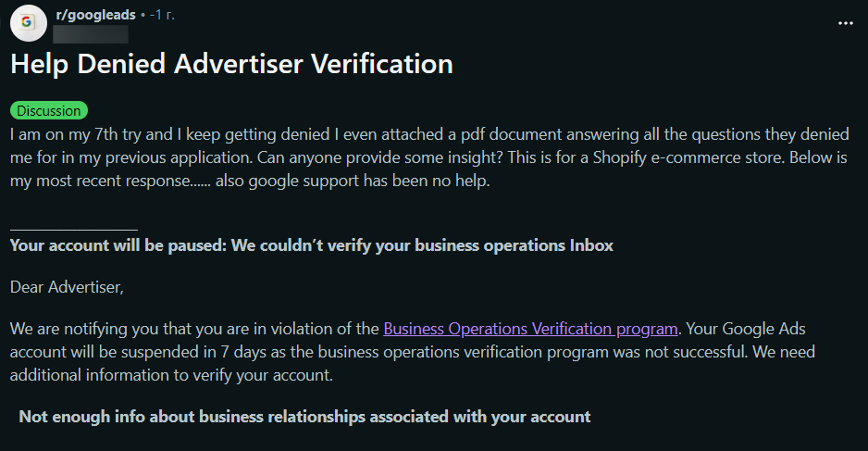Click the word 'Inbox' in the bold subject line
The height and width of the screenshot is (451, 868).
coord(589,245)
